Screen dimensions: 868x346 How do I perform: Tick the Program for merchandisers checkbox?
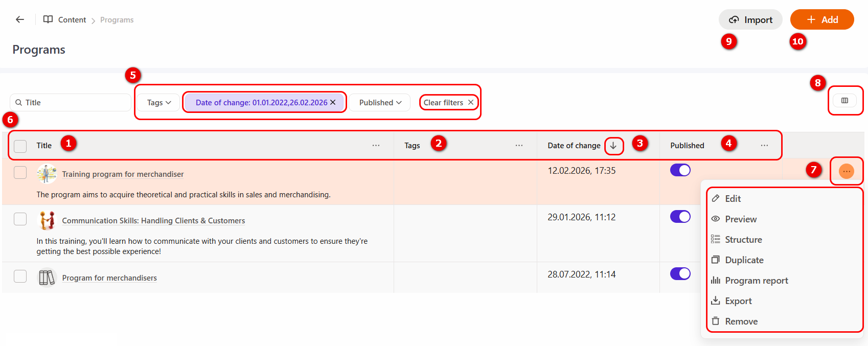[x=20, y=276]
